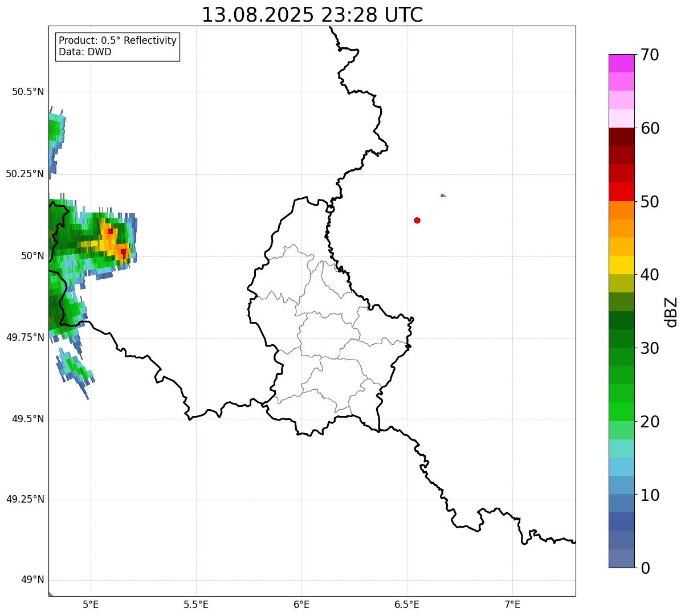Click the '49°N' latitude label

pos(32,580)
